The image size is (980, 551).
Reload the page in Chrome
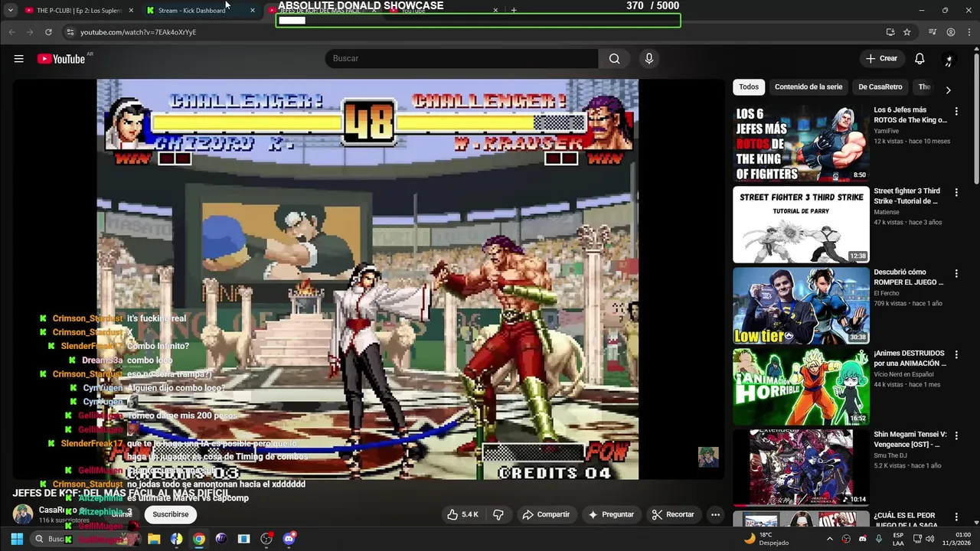click(48, 32)
